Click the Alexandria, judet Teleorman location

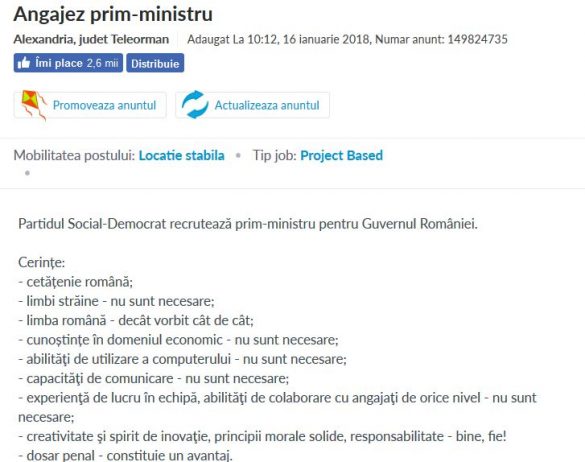tap(91, 39)
